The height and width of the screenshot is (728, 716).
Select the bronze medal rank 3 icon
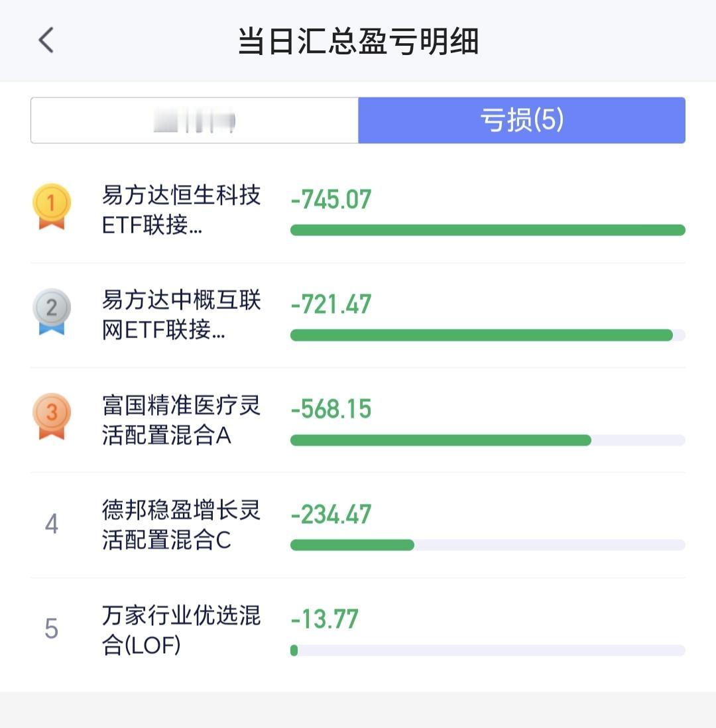52,416
